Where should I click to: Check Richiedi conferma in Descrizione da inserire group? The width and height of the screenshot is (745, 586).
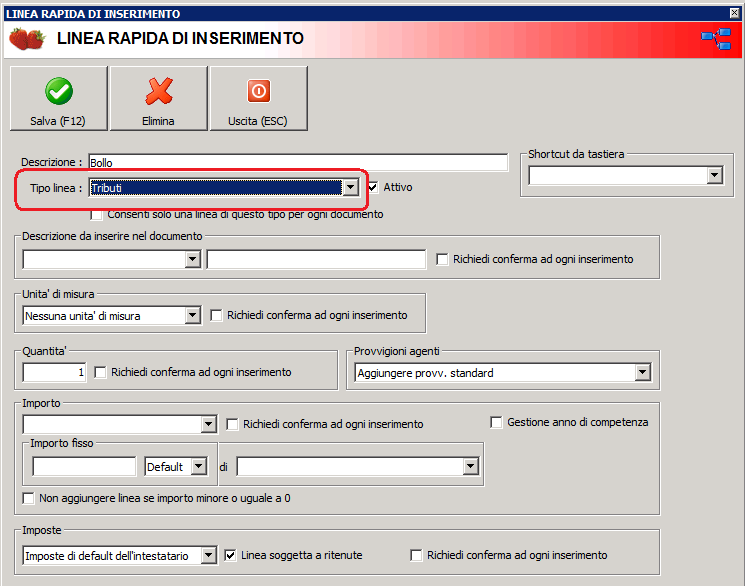(x=442, y=259)
